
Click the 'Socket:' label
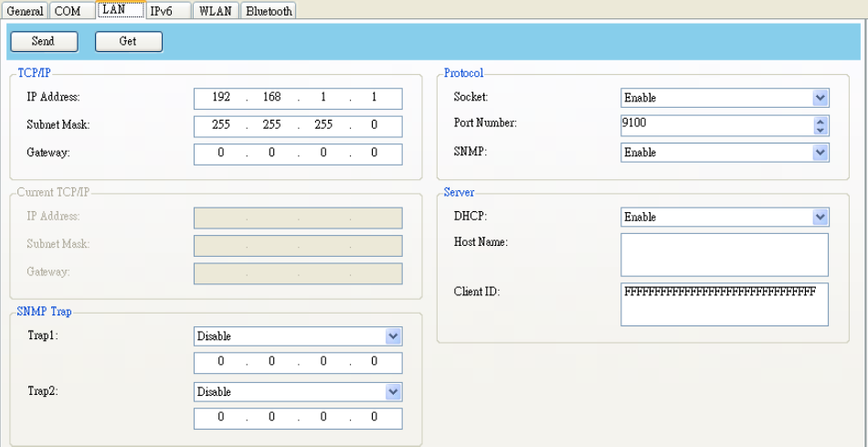point(471,97)
